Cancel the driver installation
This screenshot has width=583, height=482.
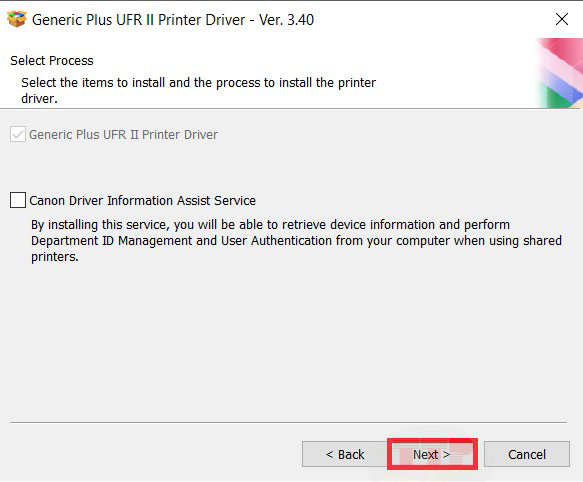[527, 454]
